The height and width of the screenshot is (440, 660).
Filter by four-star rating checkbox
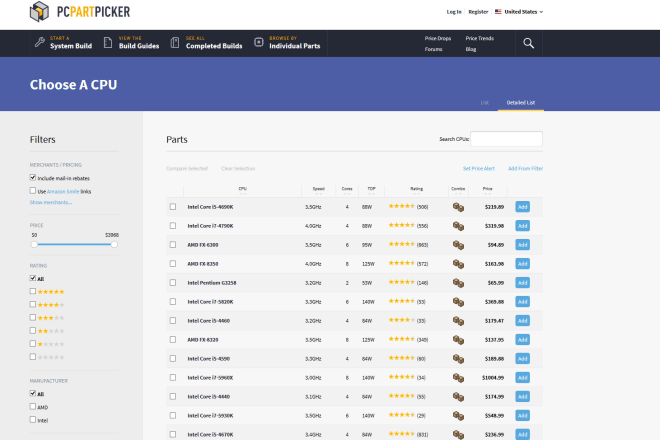tap(33, 304)
